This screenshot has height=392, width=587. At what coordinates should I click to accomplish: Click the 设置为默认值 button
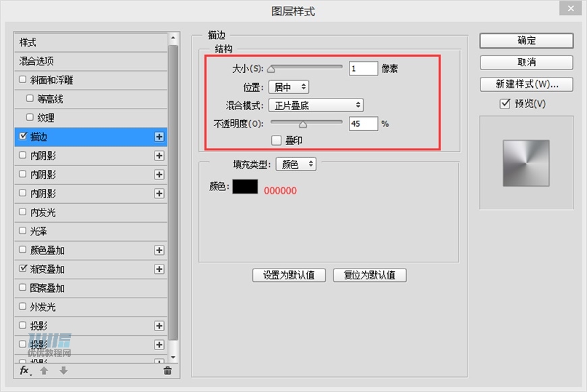[x=289, y=275]
